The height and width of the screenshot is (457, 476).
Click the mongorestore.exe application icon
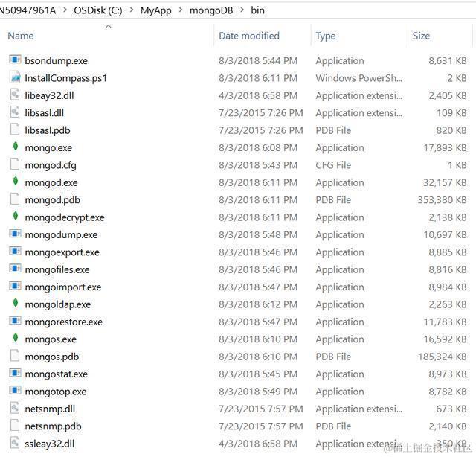tap(15, 321)
